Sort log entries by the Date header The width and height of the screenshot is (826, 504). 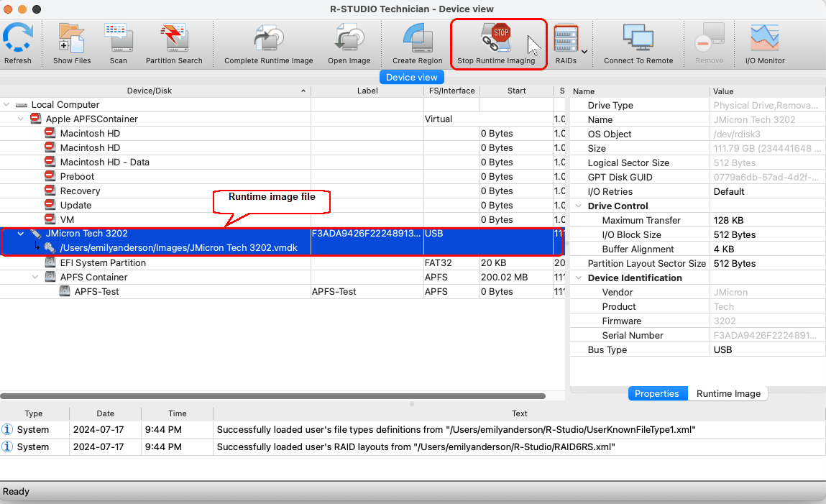(x=106, y=413)
